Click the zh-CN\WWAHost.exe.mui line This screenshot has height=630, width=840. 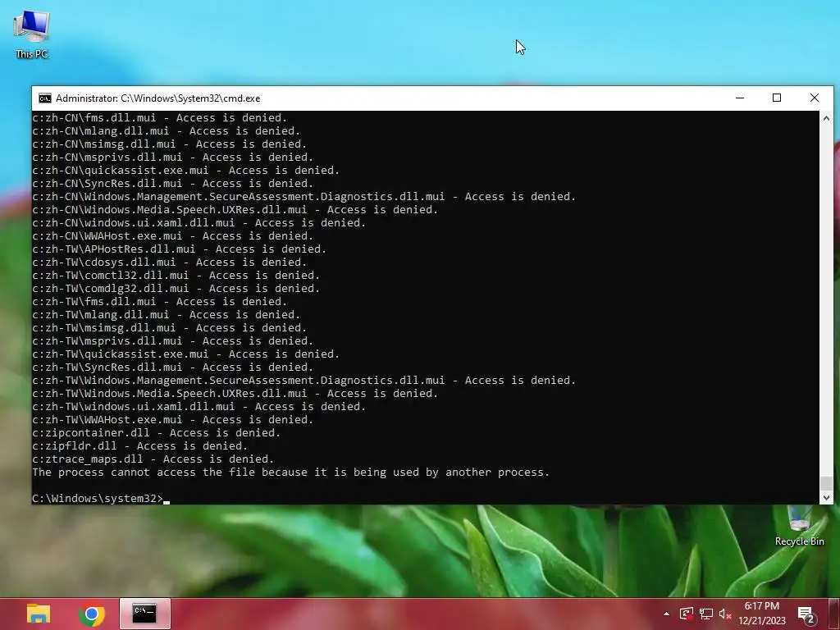tap(172, 235)
